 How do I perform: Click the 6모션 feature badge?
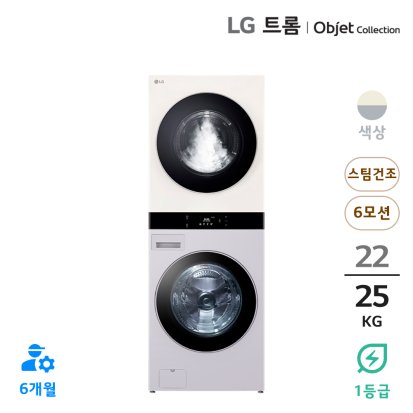click(372, 213)
